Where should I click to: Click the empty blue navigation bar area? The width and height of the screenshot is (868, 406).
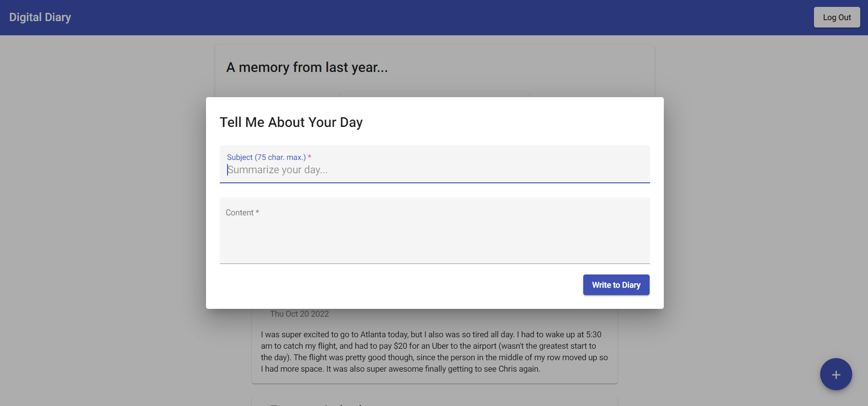pos(435,17)
